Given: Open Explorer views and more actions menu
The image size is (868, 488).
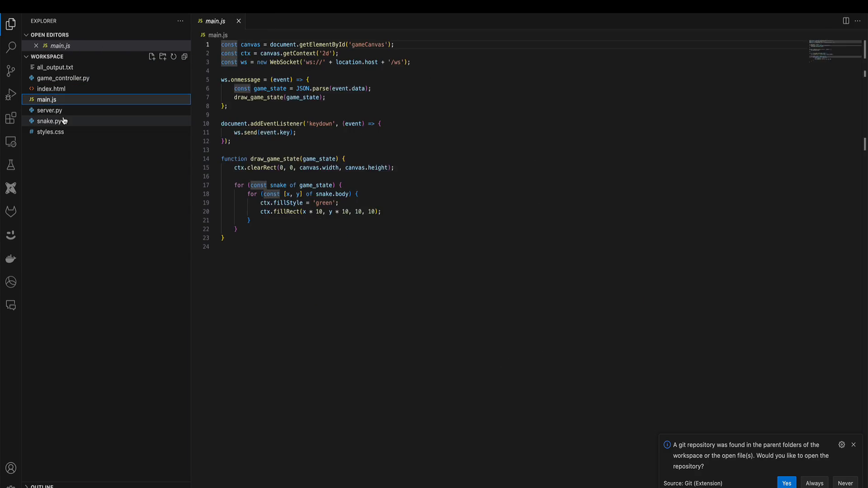Looking at the screenshot, I should tap(180, 21).
